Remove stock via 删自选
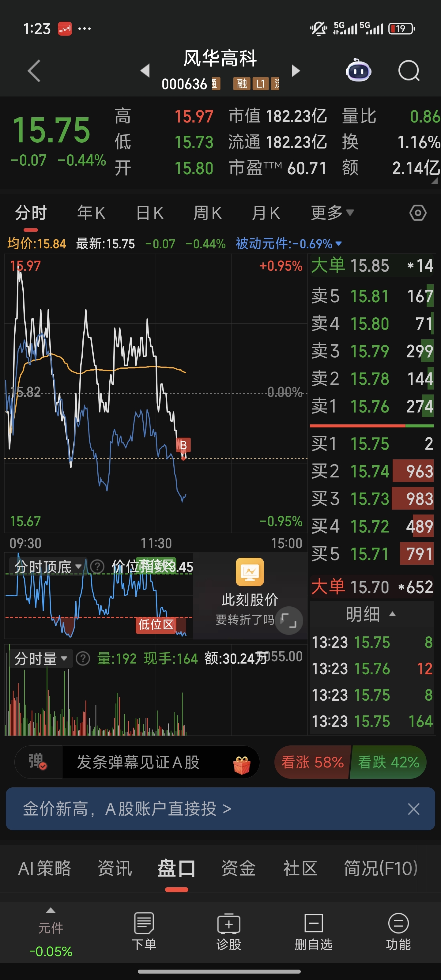 (x=314, y=931)
